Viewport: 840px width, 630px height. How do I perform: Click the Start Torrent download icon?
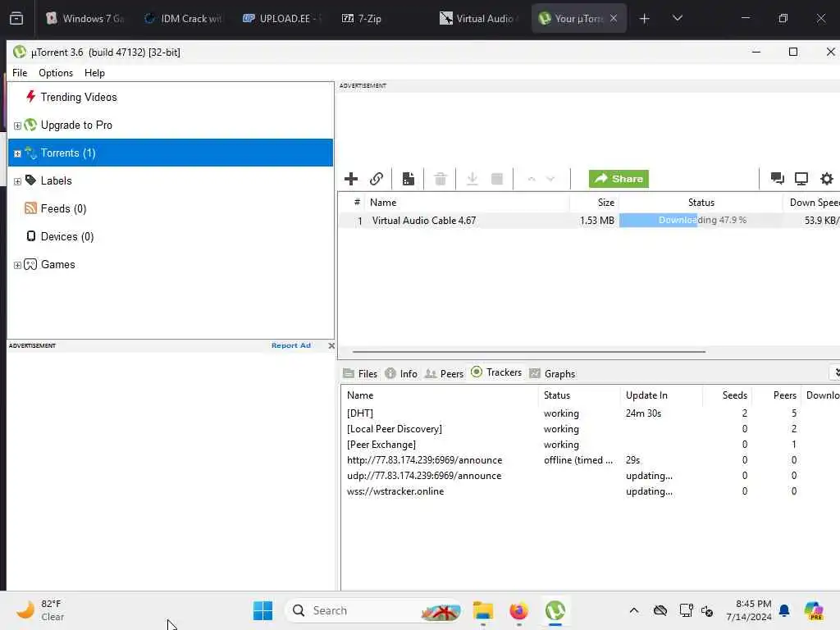click(x=472, y=179)
